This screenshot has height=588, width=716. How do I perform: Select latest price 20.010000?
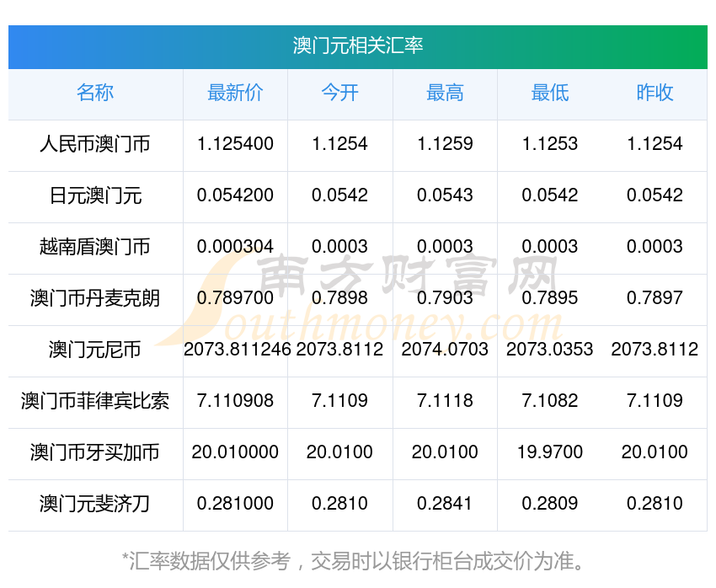tap(235, 452)
